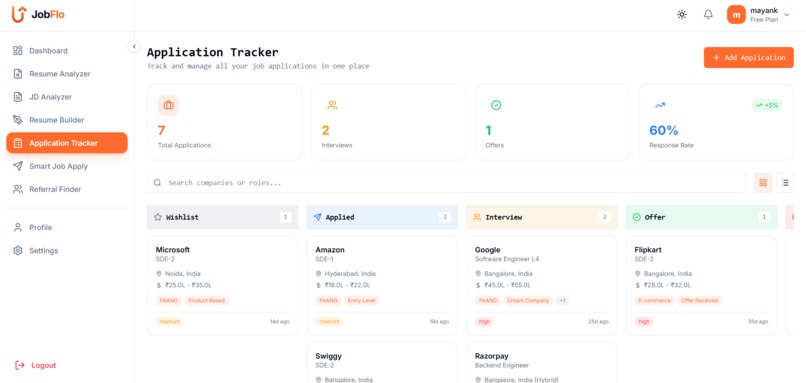Click the Settings gear icon in sidebar
Viewport: 806px width, 383px height.
coord(18,250)
